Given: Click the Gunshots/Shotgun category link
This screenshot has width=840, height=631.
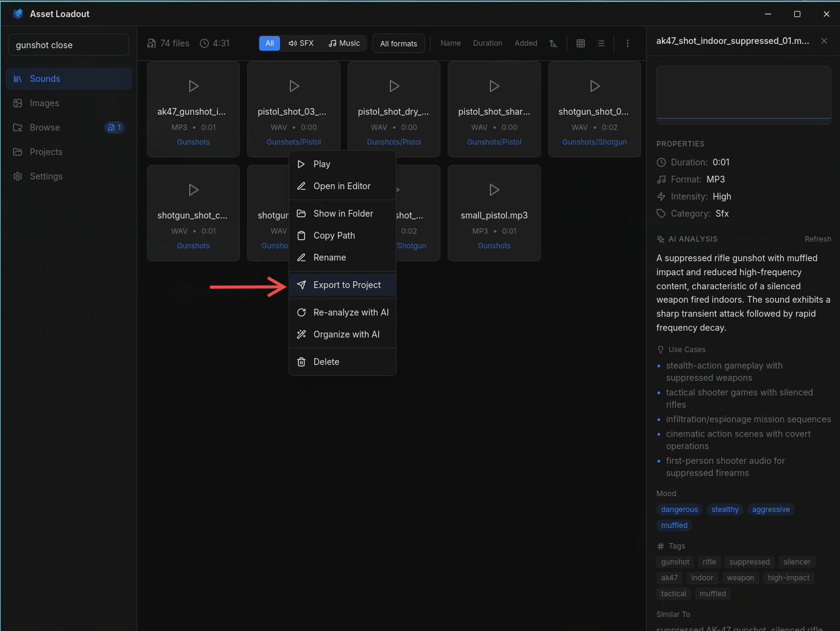Looking at the screenshot, I should pyautogui.click(x=594, y=142).
